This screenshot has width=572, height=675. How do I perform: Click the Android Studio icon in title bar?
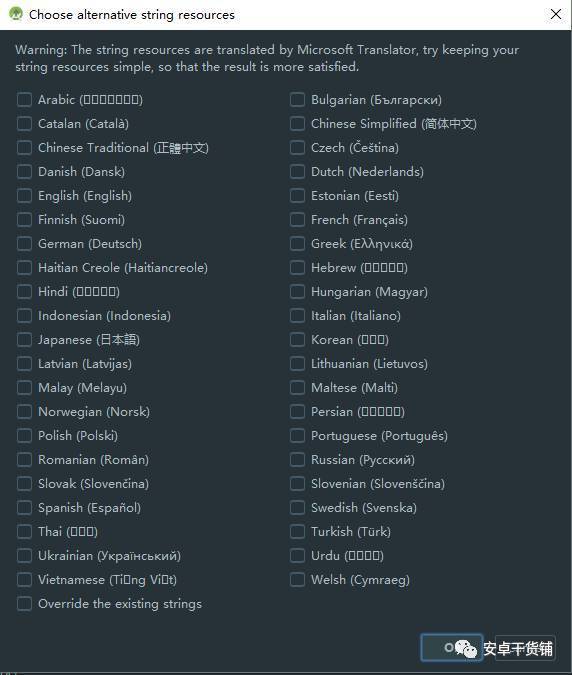pyautogui.click(x=16, y=14)
